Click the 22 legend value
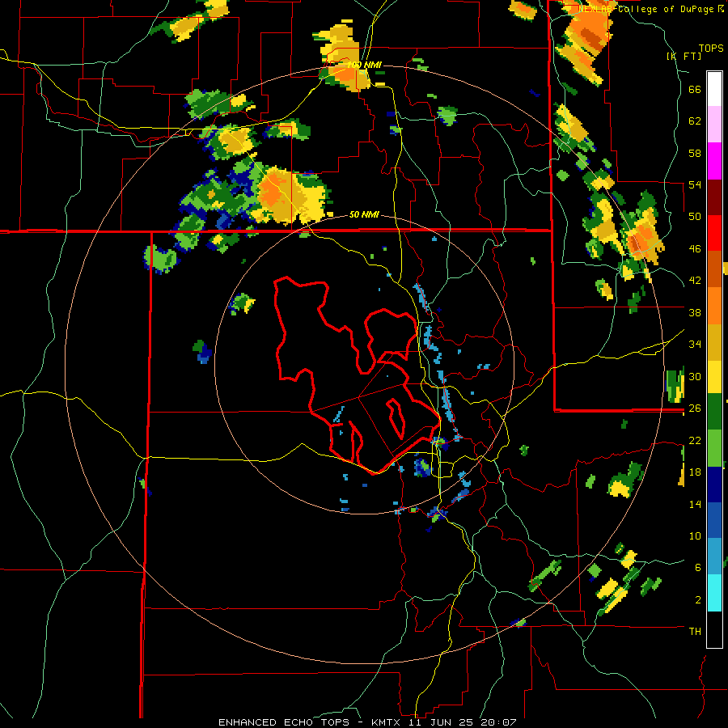The width and height of the screenshot is (728, 728). [695, 441]
